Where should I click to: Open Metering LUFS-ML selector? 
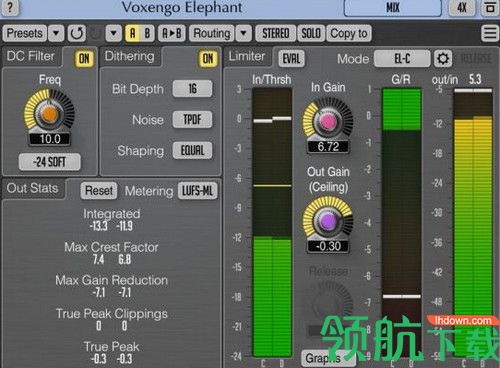(x=198, y=191)
